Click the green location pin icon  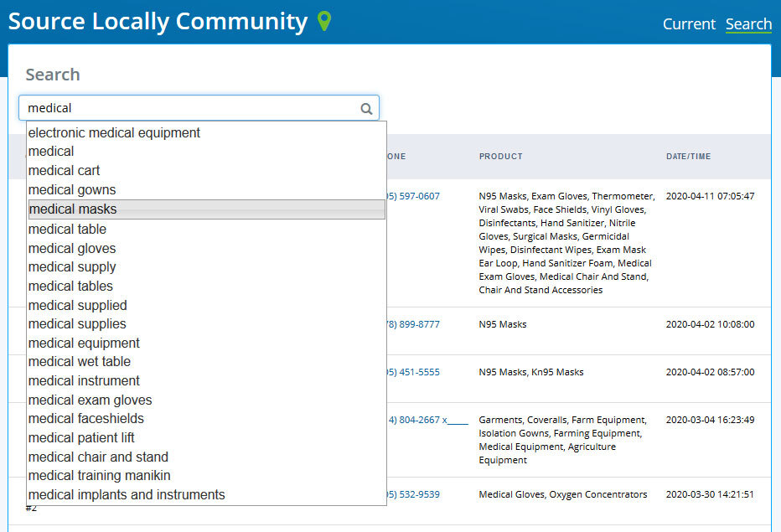point(324,22)
